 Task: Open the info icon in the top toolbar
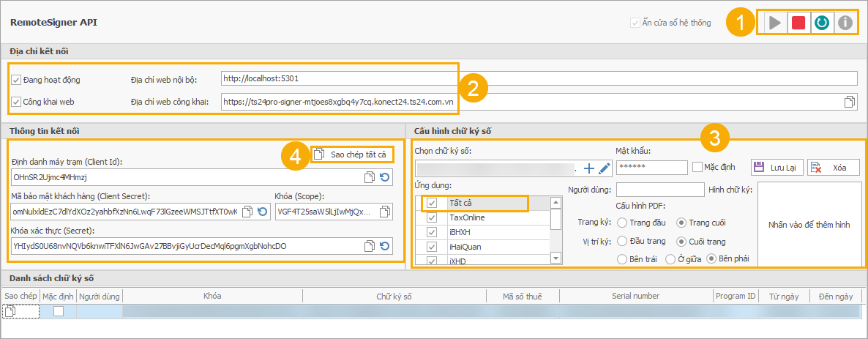tap(845, 23)
